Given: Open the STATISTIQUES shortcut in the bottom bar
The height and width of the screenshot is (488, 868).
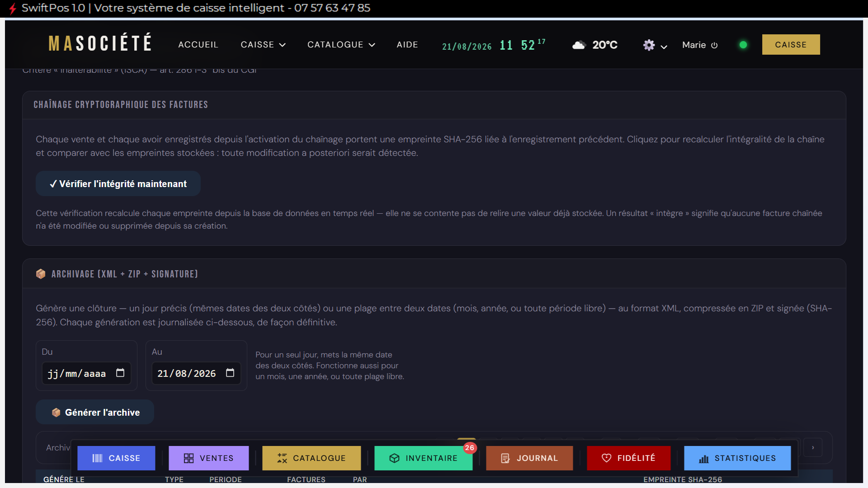Looking at the screenshot, I should pos(737,458).
